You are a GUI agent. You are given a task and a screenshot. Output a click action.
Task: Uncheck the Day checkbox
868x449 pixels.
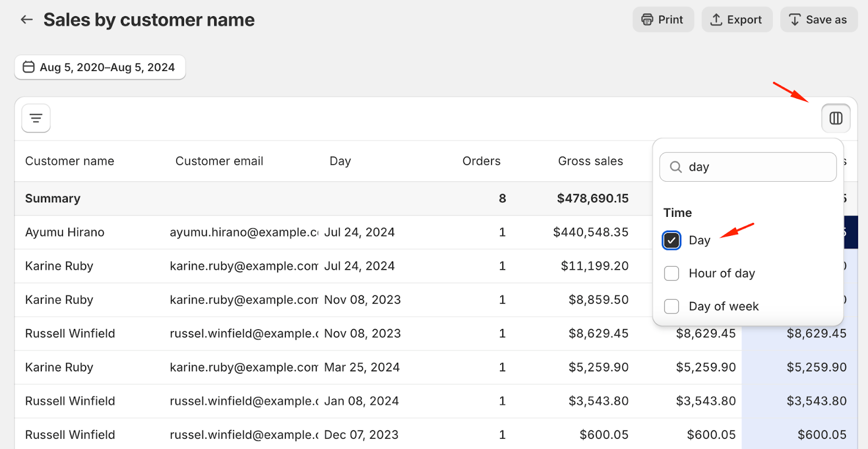pyautogui.click(x=672, y=240)
